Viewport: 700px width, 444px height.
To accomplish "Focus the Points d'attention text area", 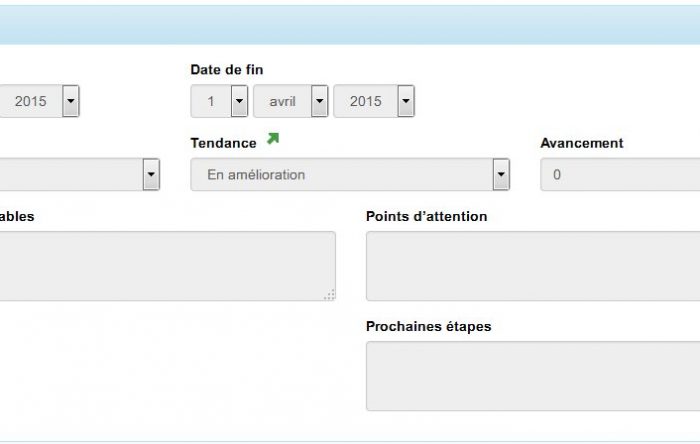I will [x=533, y=266].
